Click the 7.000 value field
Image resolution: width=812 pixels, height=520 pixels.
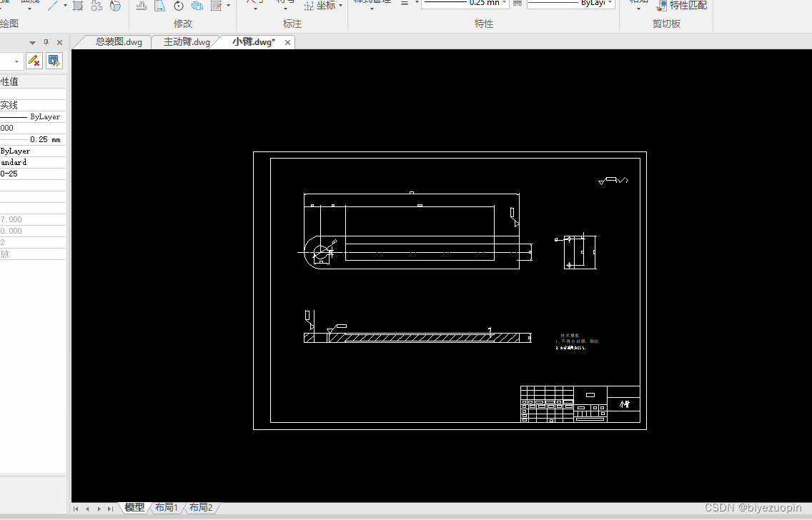(33, 219)
